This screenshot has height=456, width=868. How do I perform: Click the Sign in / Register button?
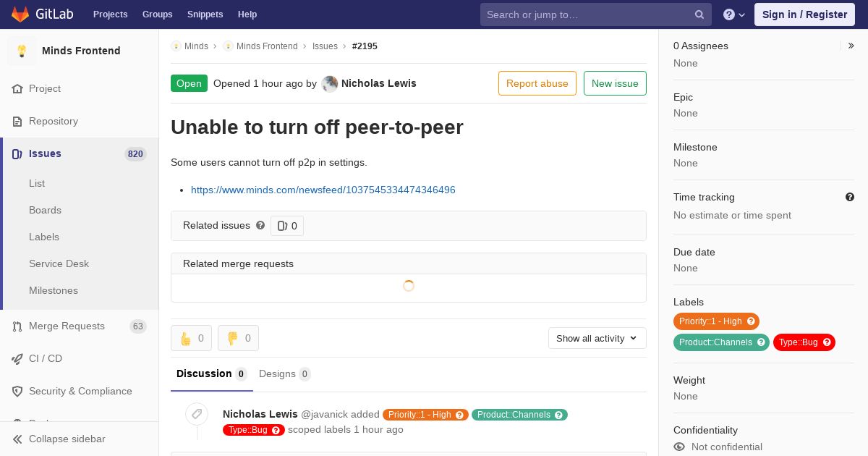pos(804,14)
